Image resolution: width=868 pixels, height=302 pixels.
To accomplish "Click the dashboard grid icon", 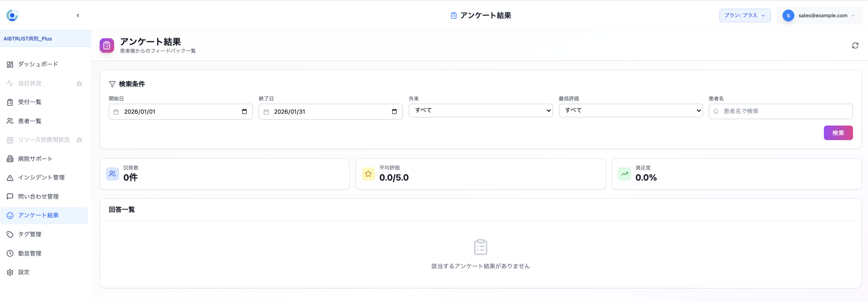I will pos(10,65).
